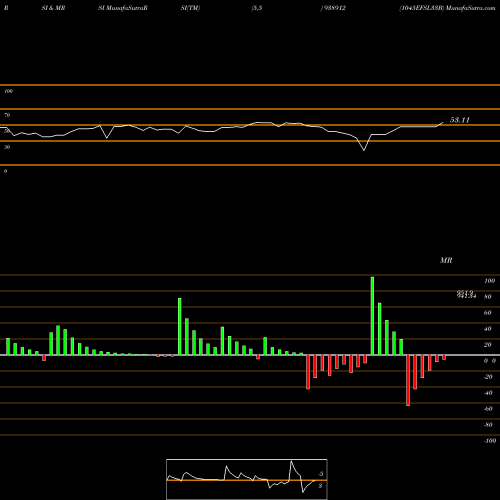Screen dimensions: 500x500
Task: Click the MR label above the histogram
Action: coord(446,260)
